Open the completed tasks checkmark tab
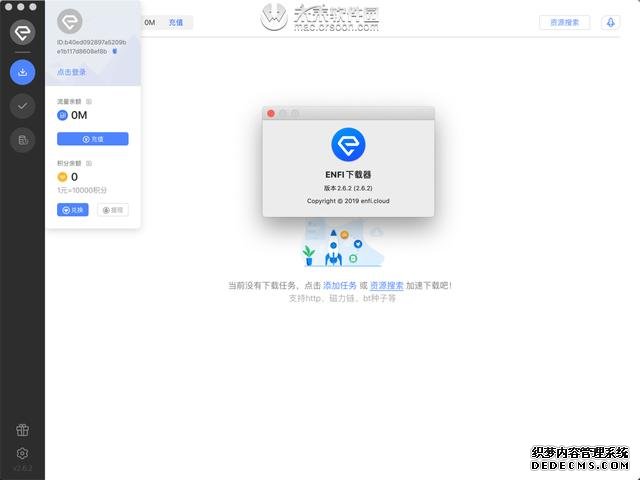 [x=22, y=106]
